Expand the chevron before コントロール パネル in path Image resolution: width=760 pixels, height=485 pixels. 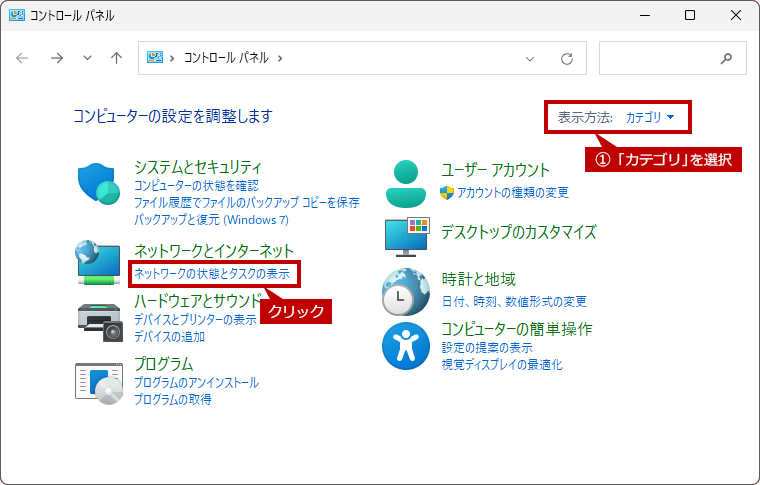click(x=172, y=58)
